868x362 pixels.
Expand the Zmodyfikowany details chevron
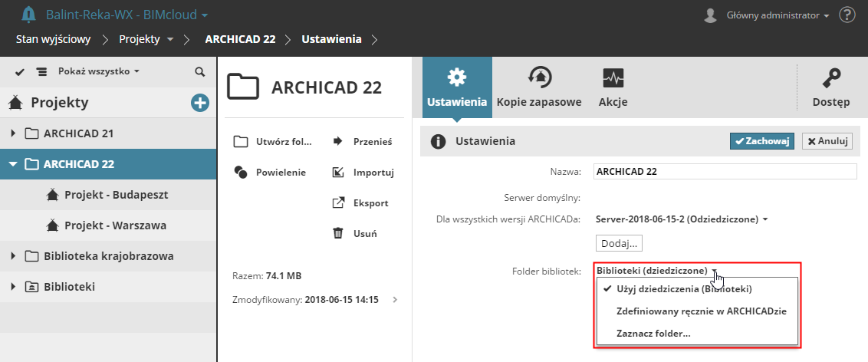point(395,300)
